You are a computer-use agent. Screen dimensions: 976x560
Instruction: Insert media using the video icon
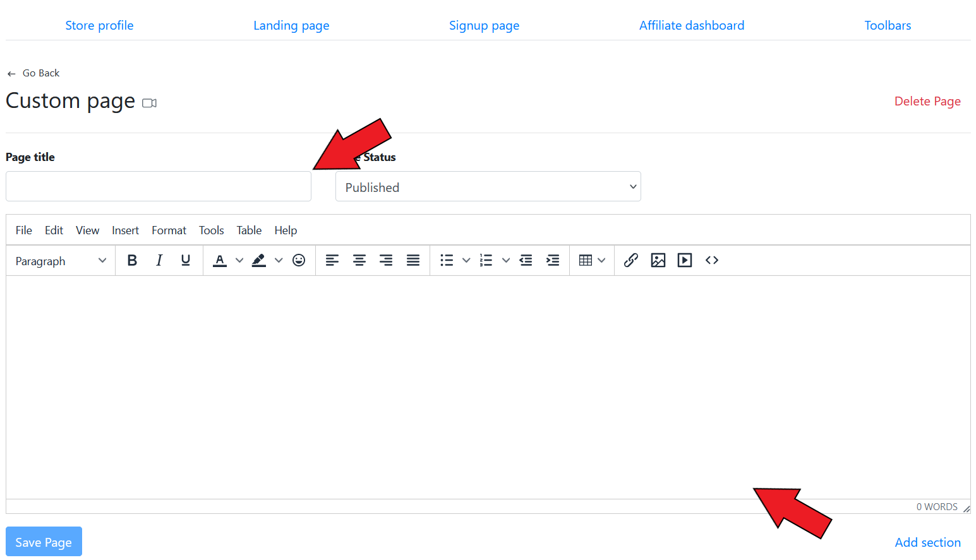(x=685, y=260)
